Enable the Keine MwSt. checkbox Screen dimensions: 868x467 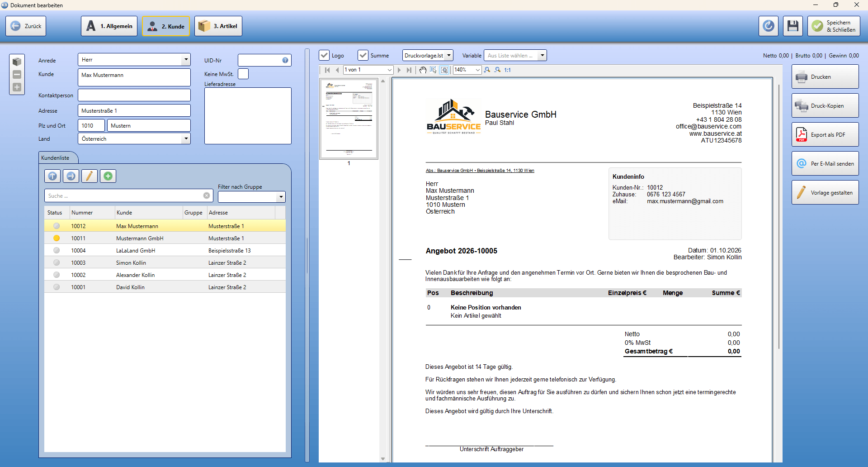click(243, 74)
